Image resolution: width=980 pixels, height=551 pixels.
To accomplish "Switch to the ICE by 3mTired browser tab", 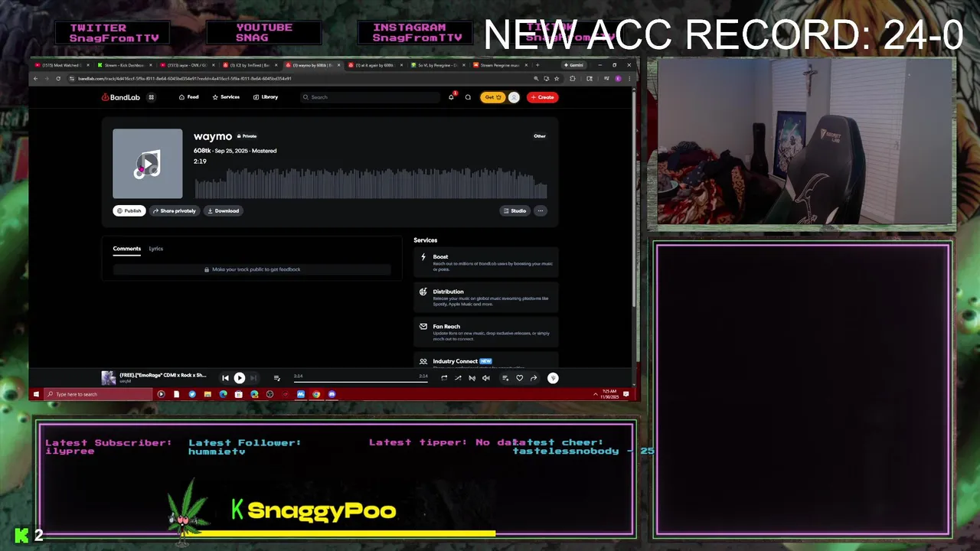I will click(249, 65).
